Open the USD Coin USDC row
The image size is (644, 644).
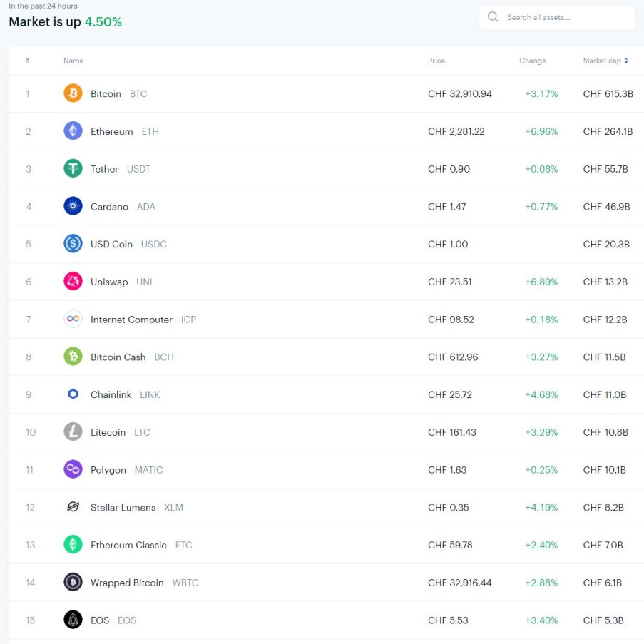pos(326,244)
